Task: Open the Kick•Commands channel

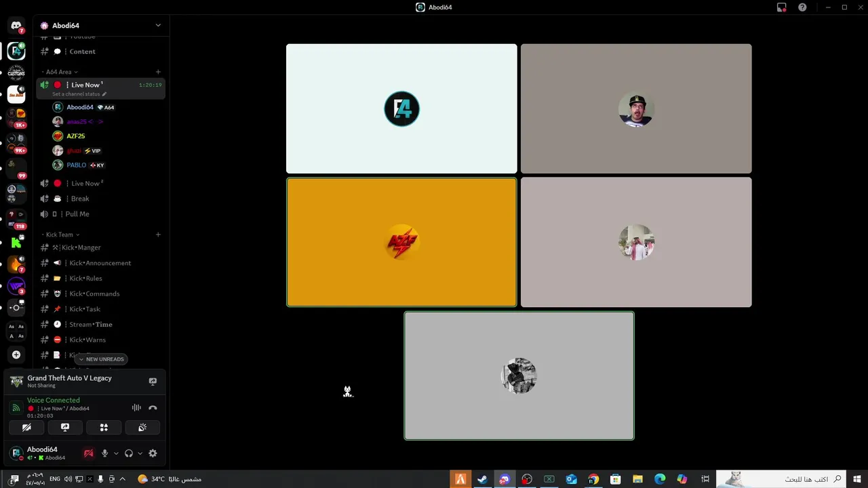Action: [101, 293]
